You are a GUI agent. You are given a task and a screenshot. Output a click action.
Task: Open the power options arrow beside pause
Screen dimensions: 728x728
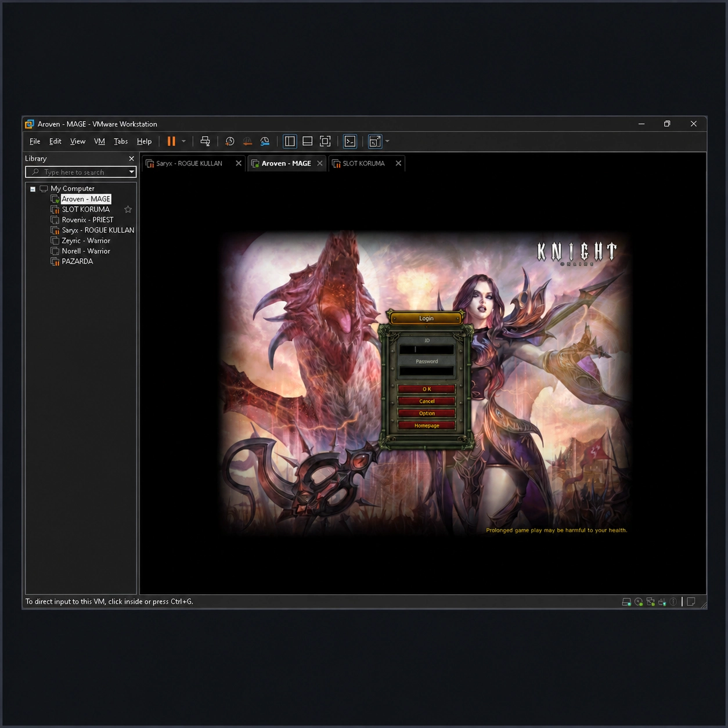click(x=183, y=141)
